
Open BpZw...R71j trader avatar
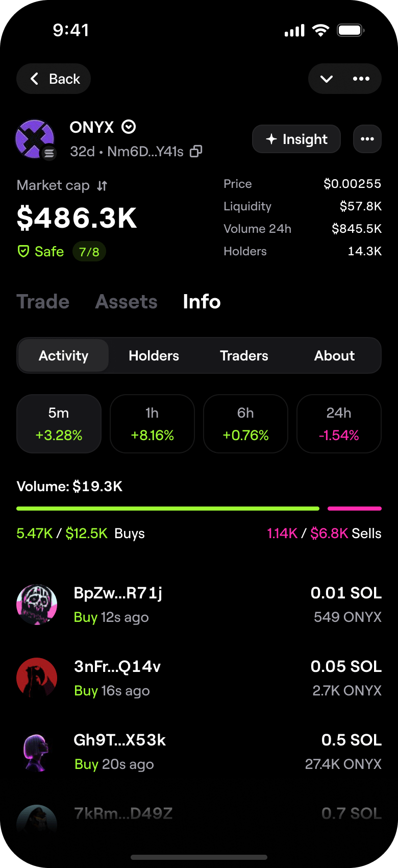pyautogui.click(x=37, y=605)
